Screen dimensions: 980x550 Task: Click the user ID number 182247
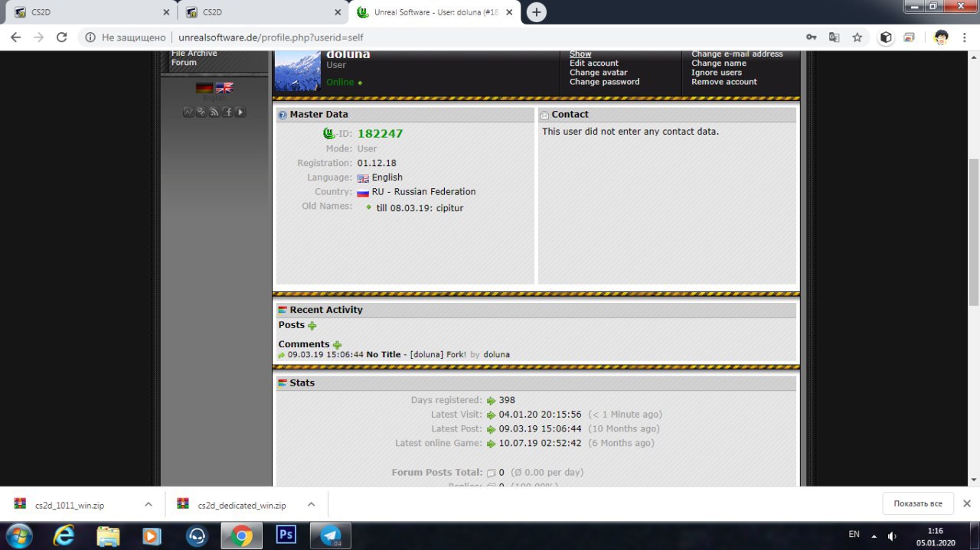click(x=380, y=134)
